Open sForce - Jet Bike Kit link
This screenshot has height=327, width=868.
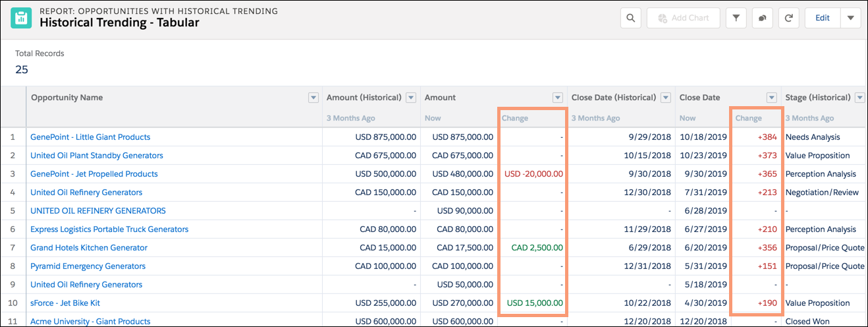point(65,303)
